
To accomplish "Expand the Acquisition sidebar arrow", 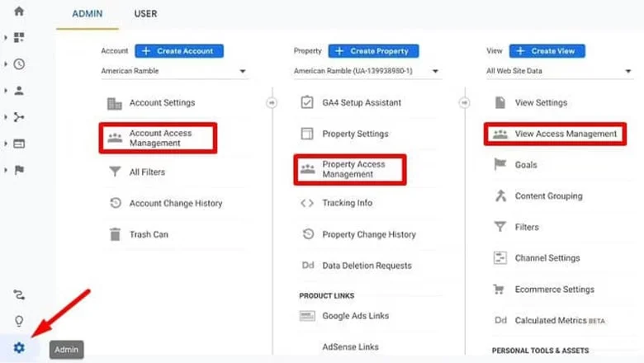I will tap(5, 117).
